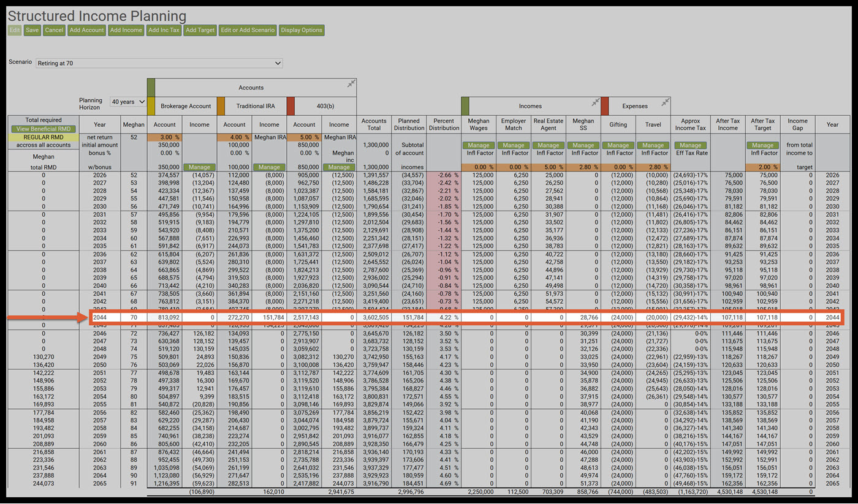Image resolution: width=858 pixels, height=504 pixels.
Task: Click Manage under Meghan Wages
Action: point(478,146)
